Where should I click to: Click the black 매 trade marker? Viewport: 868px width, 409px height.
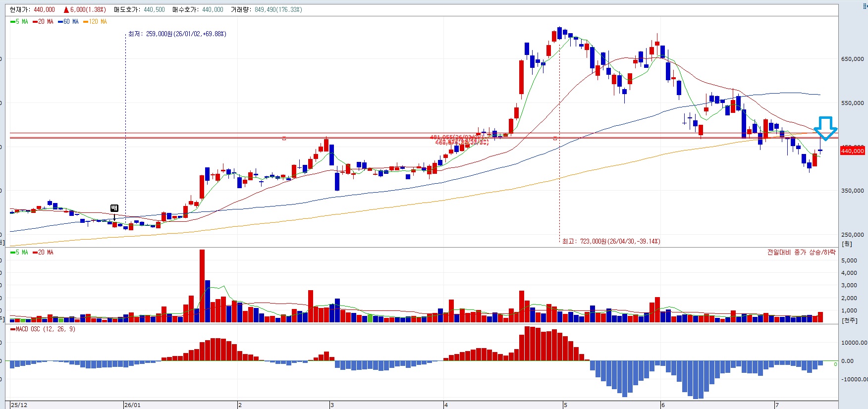(x=114, y=208)
